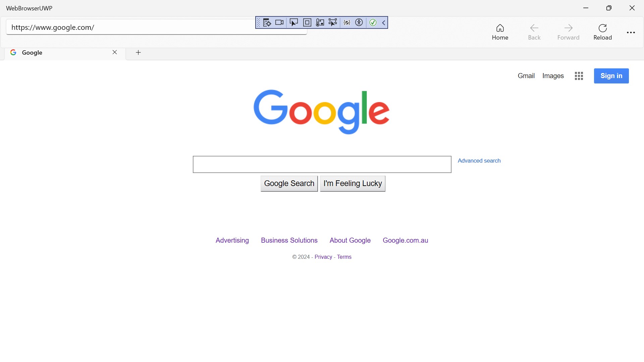The height and width of the screenshot is (362, 644).
Task: Open the Terms link
Action: coord(344,257)
